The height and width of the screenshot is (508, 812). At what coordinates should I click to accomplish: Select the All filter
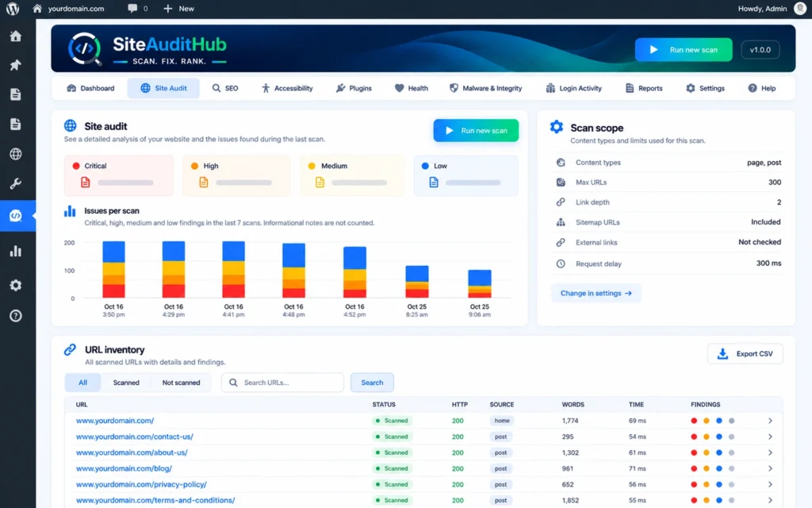[x=82, y=383]
